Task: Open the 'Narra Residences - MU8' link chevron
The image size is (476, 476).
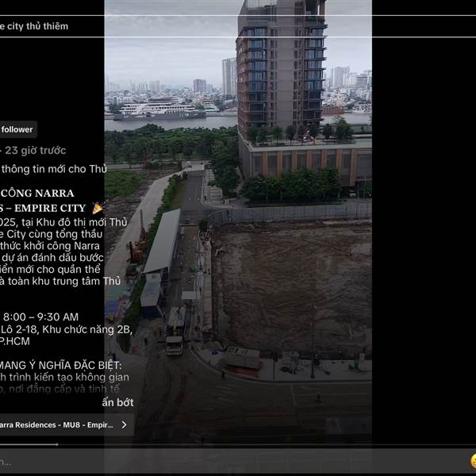Action: 125,424
